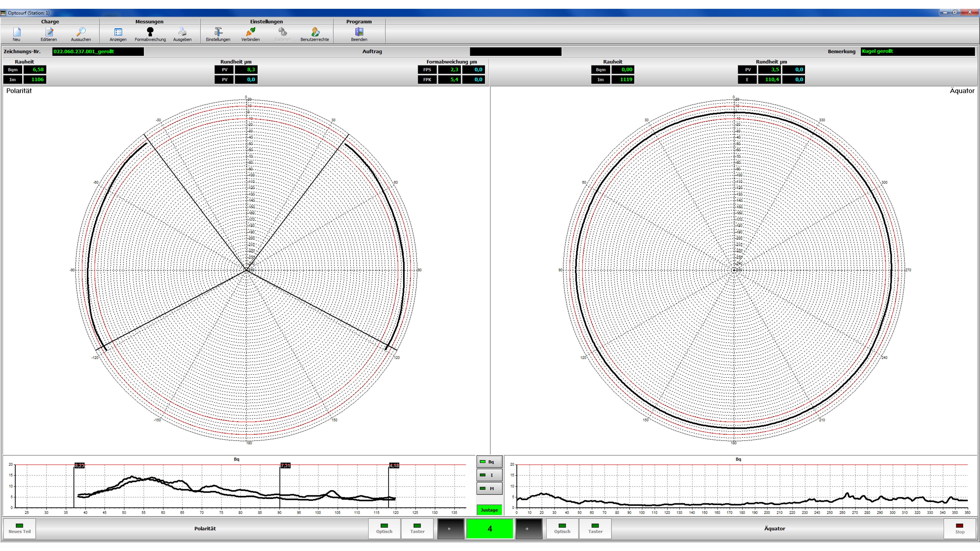
Task: Click the empty Auftrag field
Action: [515, 51]
